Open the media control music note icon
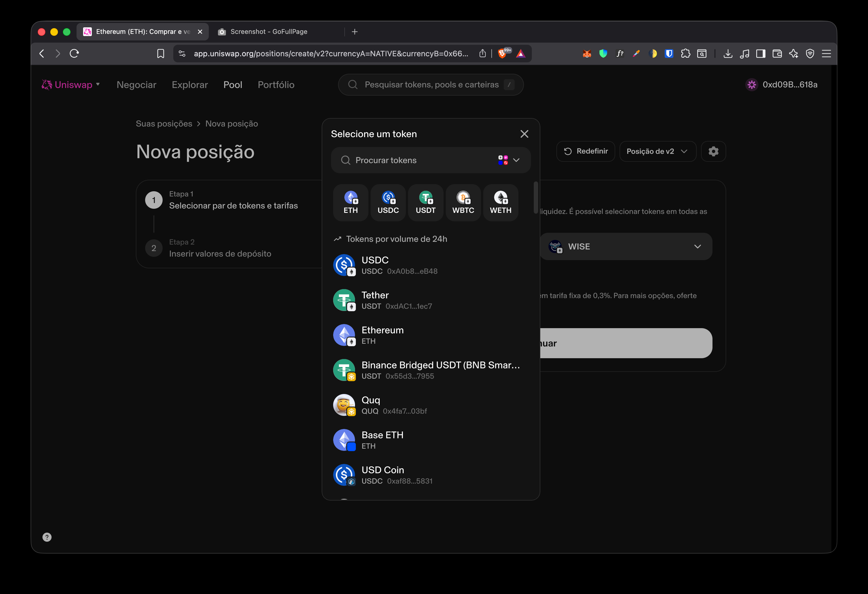Screen dimensions: 868x594 click(x=744, y=54)
